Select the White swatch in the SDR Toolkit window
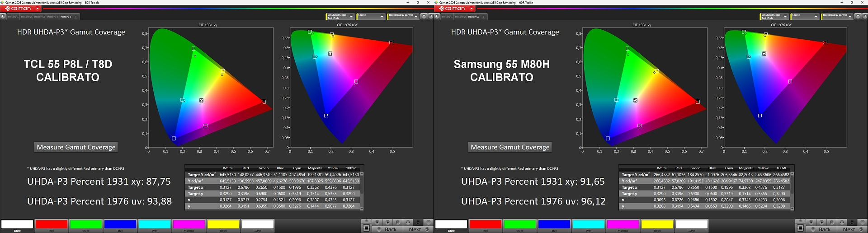Screen dimensions: 868x233 tap(17, 225)
